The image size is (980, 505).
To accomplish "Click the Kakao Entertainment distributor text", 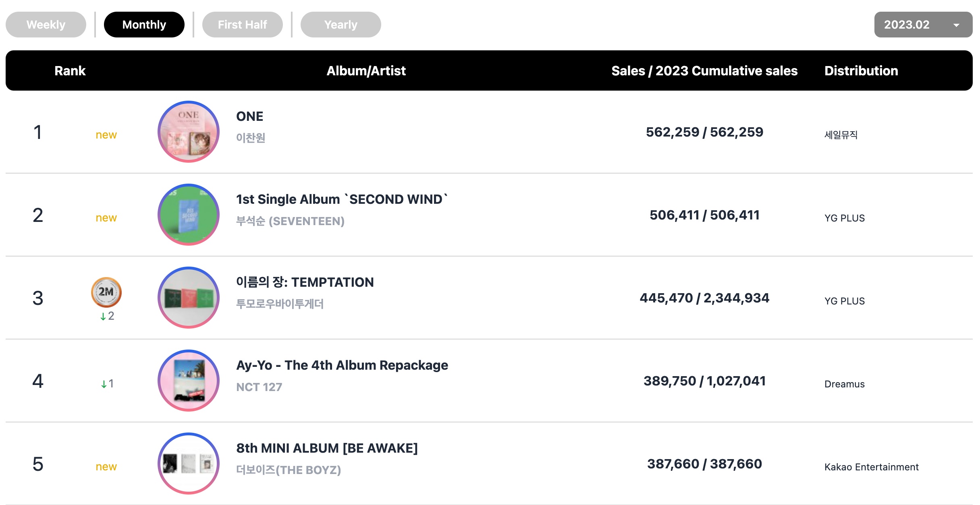I will (x=872, y=467).
